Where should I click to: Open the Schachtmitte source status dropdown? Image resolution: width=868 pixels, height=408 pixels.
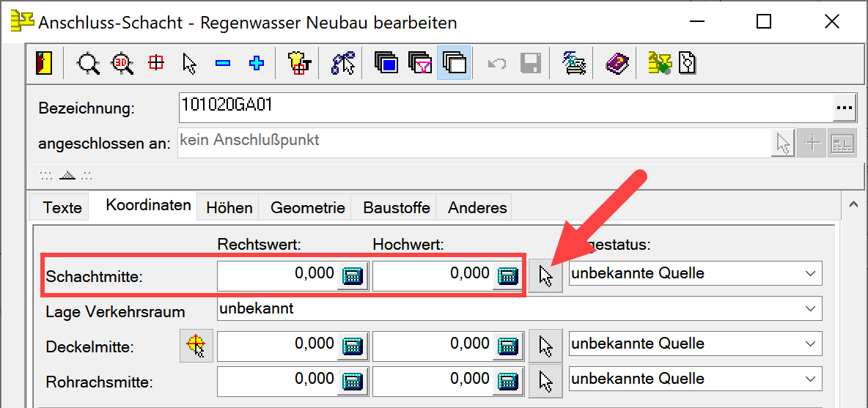809,273
